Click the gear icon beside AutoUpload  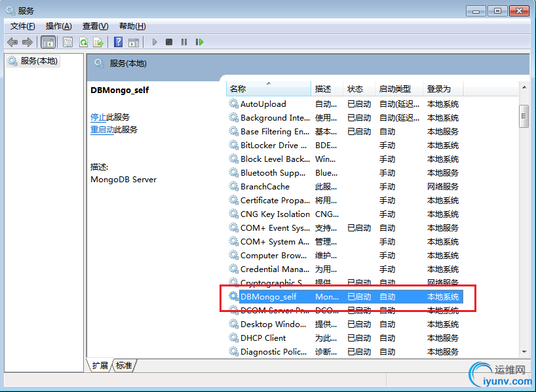[233, 104]
